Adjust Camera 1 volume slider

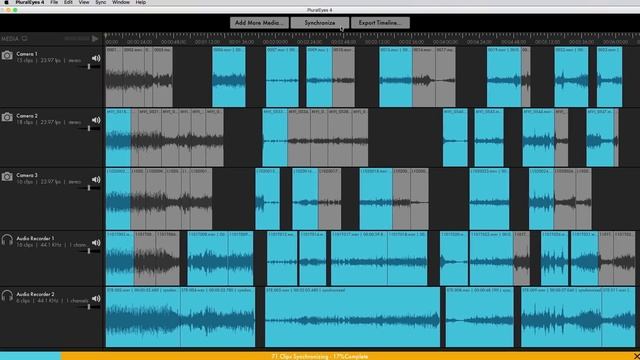tap(89, 66)
